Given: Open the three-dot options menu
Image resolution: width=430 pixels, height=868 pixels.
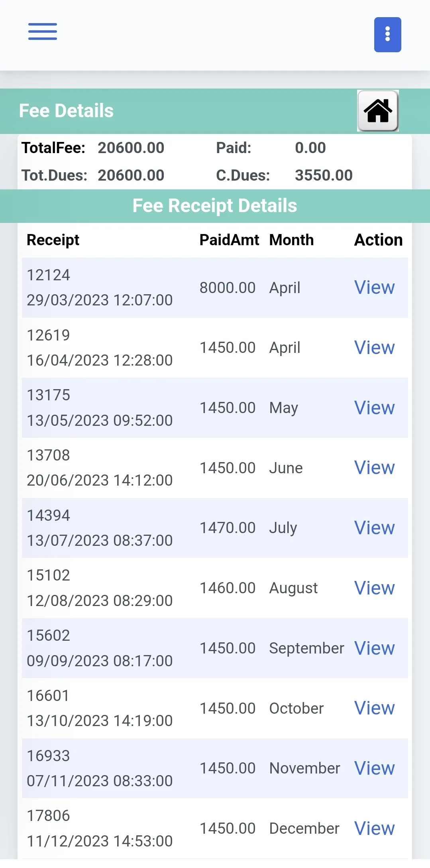Looking at the screenshot, I should click(387, 35).
